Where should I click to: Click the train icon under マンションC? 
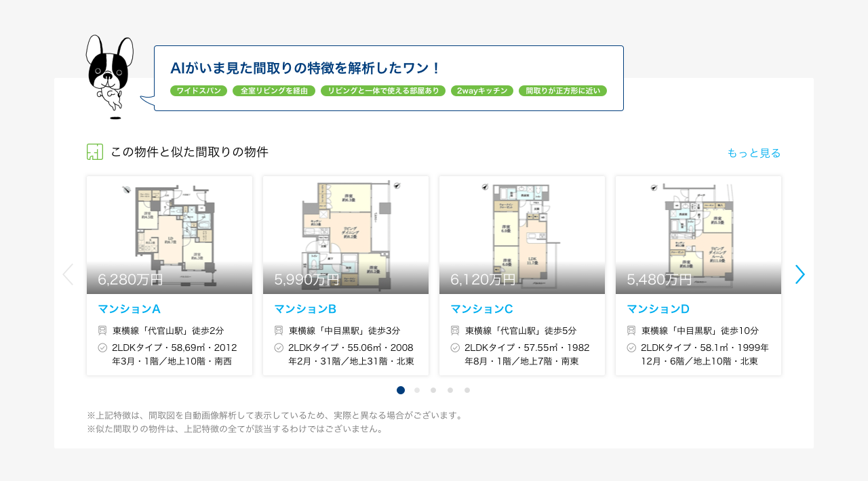click(455, 331)
